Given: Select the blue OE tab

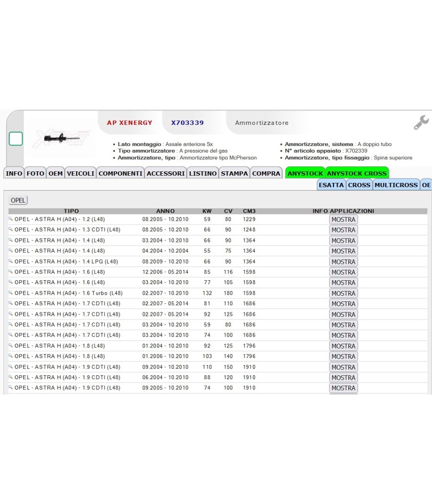Looking at the screenshot, I should [426, 185].
